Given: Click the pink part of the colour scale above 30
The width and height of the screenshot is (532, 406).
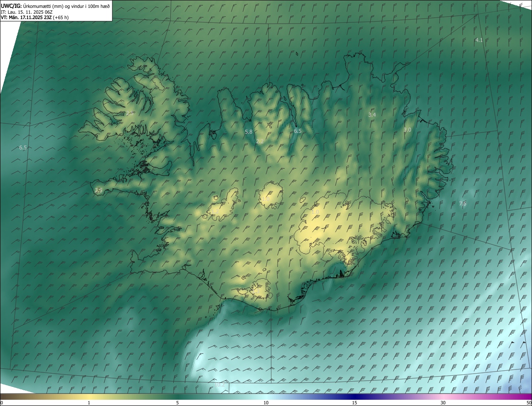Looking at the screenshot, I should coord(443,397).
